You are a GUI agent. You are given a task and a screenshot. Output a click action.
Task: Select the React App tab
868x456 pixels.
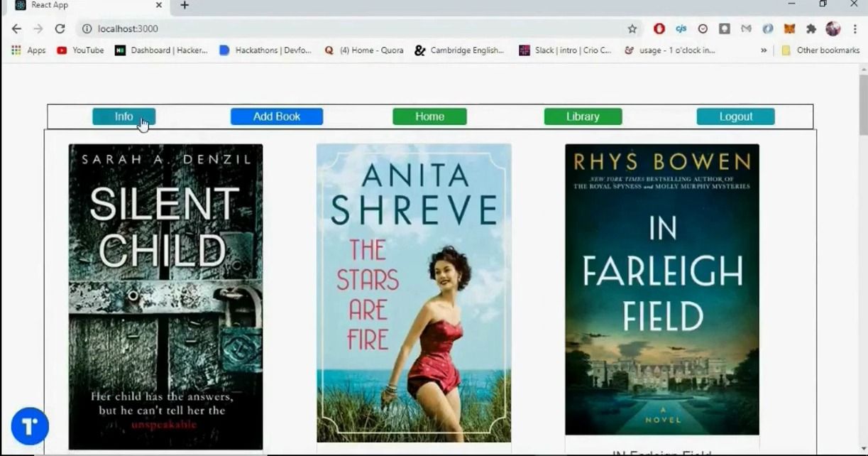pos(85,6)
